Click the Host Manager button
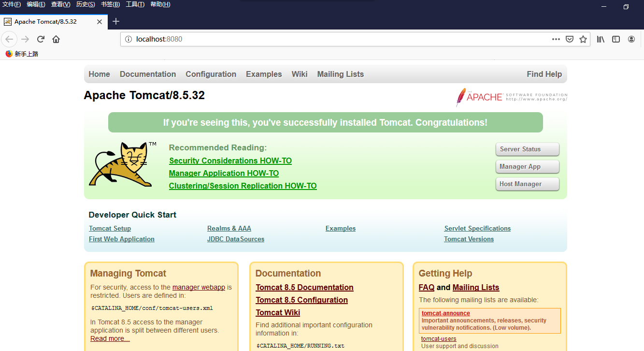Screen dimensions: 644x351 pyautogui.click(x=528, y=184)
